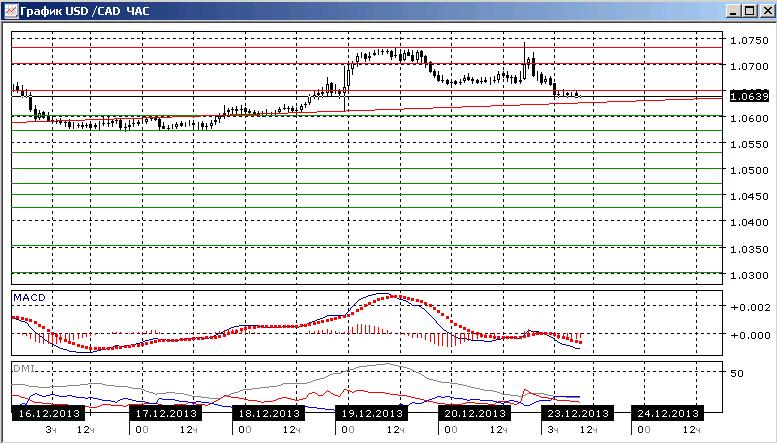Select the 23.12.2013 date marker
Image resolution: width=777 pixels, height=444 pixels.
click(x=578, y=413)
